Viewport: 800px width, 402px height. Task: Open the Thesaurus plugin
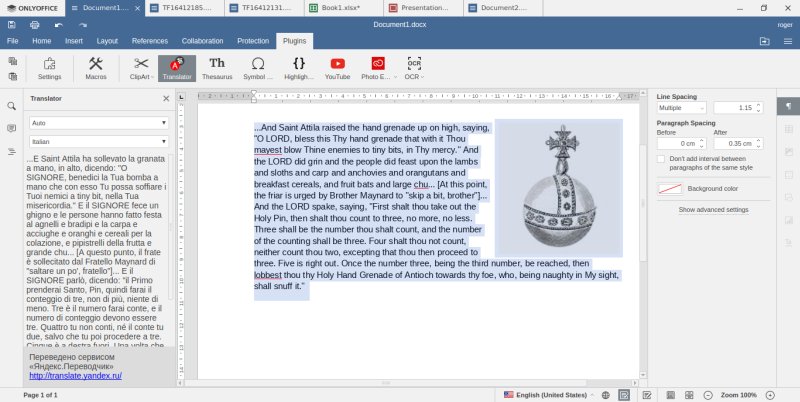click(217, 68)
